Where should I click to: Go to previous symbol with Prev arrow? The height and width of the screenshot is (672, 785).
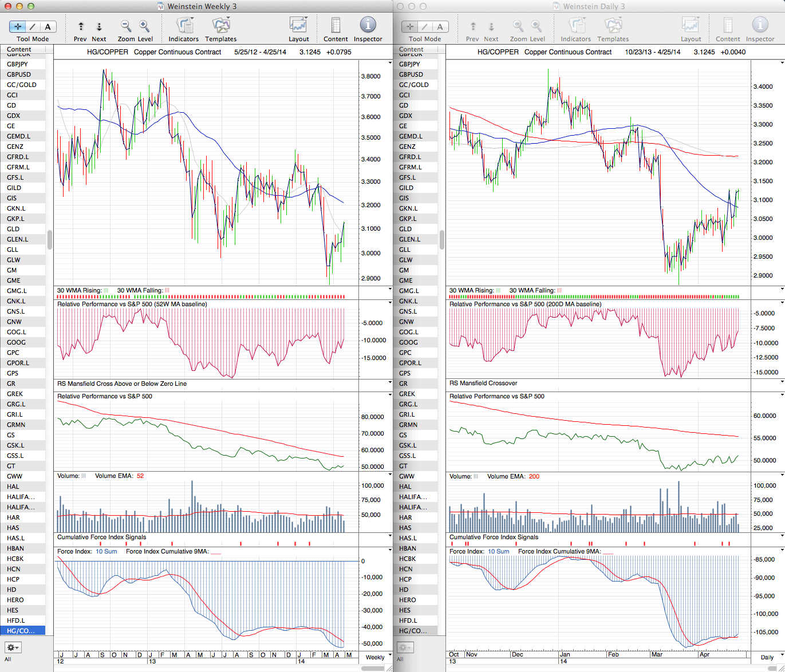(x=81, y=27)
